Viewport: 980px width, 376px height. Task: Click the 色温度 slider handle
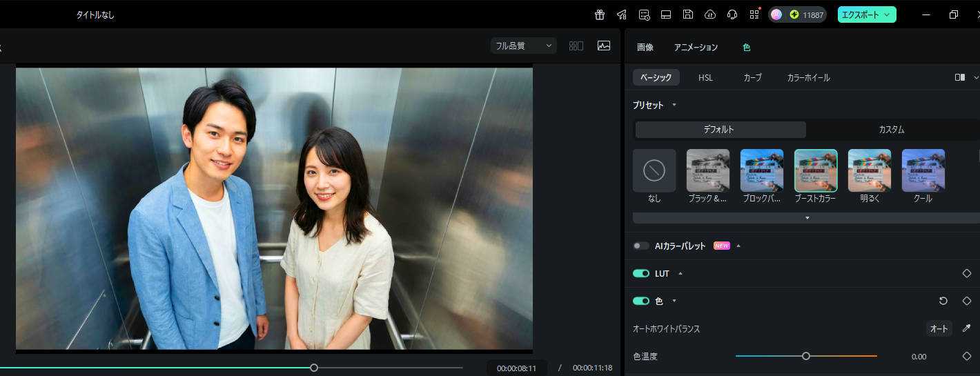point(805,356)
